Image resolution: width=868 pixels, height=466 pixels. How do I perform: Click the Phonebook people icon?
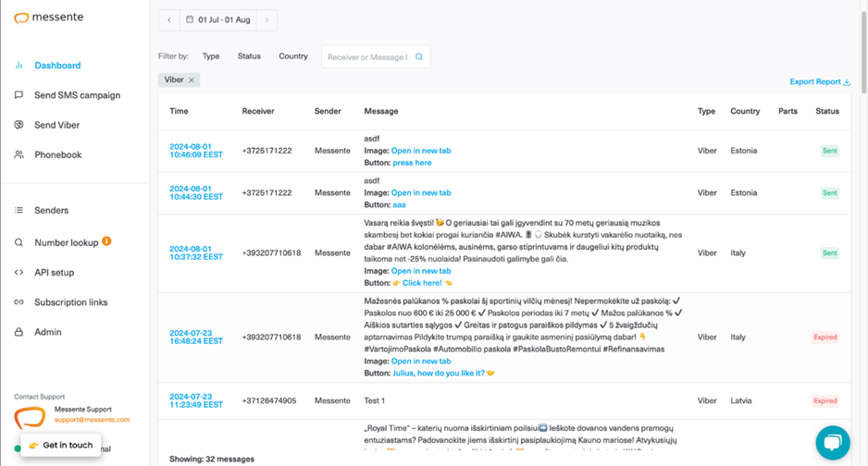[x=19, y=154]
